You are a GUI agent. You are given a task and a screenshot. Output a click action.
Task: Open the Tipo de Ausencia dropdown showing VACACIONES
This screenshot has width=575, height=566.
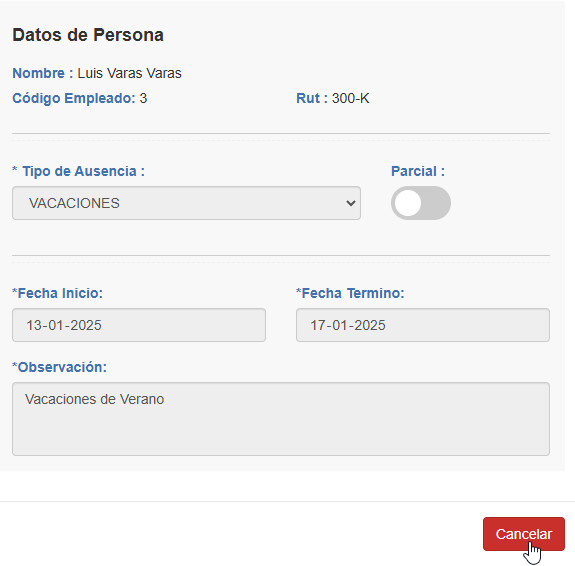point(186,203)
